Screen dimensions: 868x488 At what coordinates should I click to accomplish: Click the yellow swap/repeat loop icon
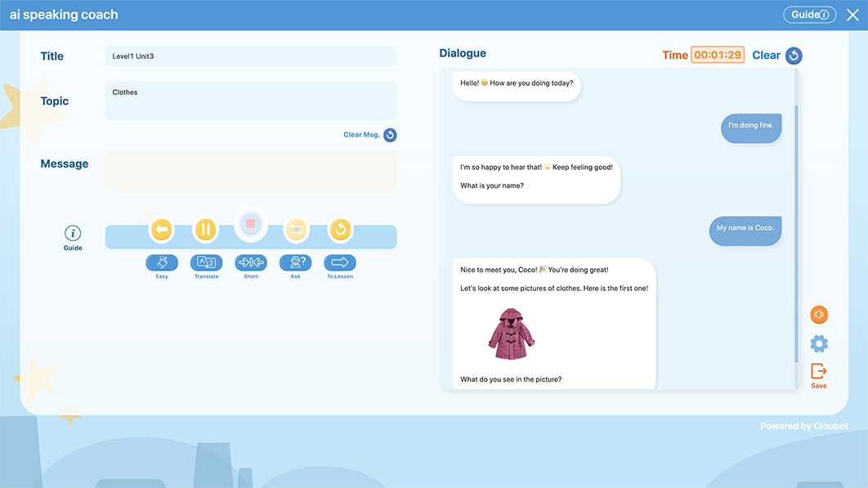coord(296,230)
